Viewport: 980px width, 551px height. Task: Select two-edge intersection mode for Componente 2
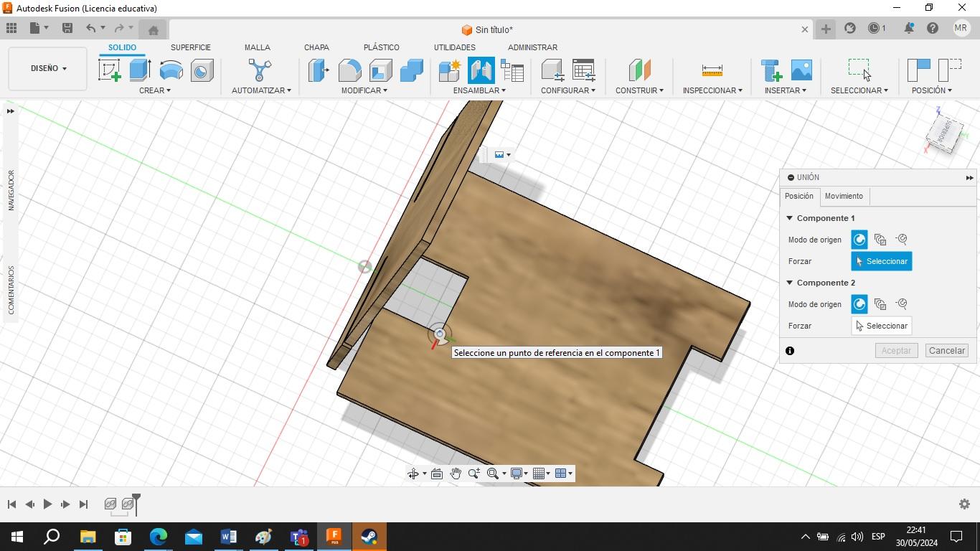click(x=902, y=304)
